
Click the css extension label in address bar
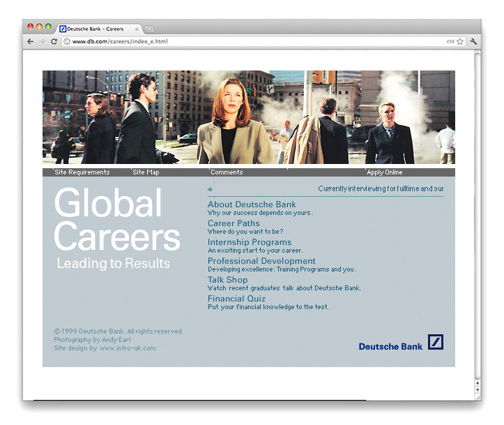[450, 41]
